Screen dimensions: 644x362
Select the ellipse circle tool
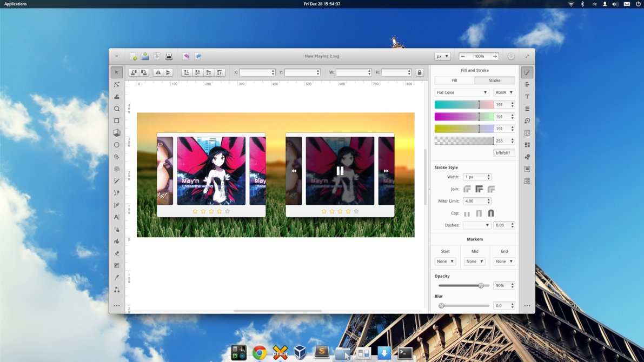(x=117, y=145)
